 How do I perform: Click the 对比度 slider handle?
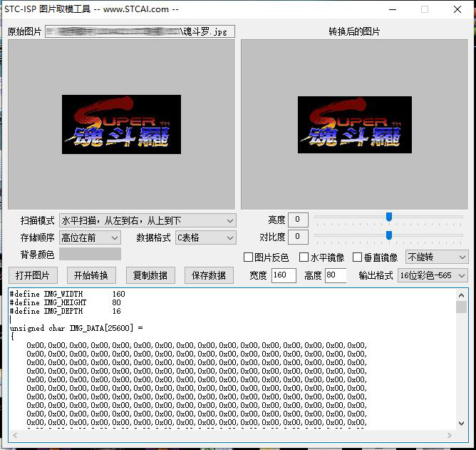[x=389, y=235]
